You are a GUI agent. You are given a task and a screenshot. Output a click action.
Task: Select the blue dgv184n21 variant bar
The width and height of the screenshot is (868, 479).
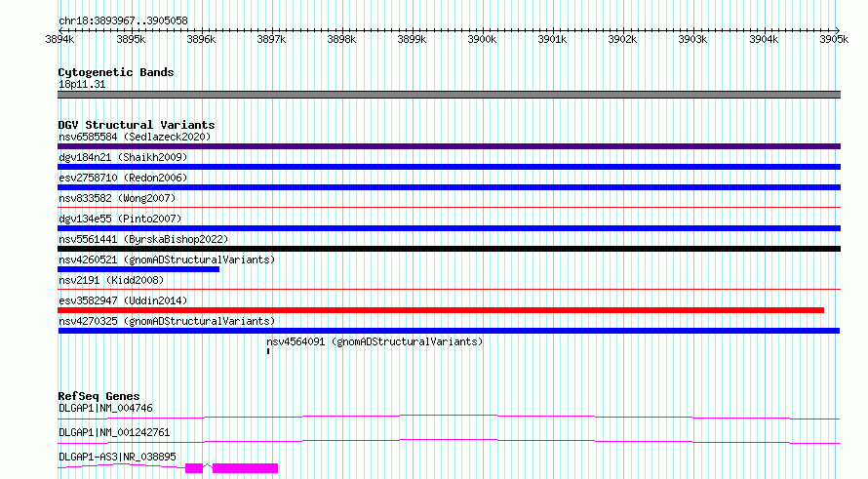point(449,167)
